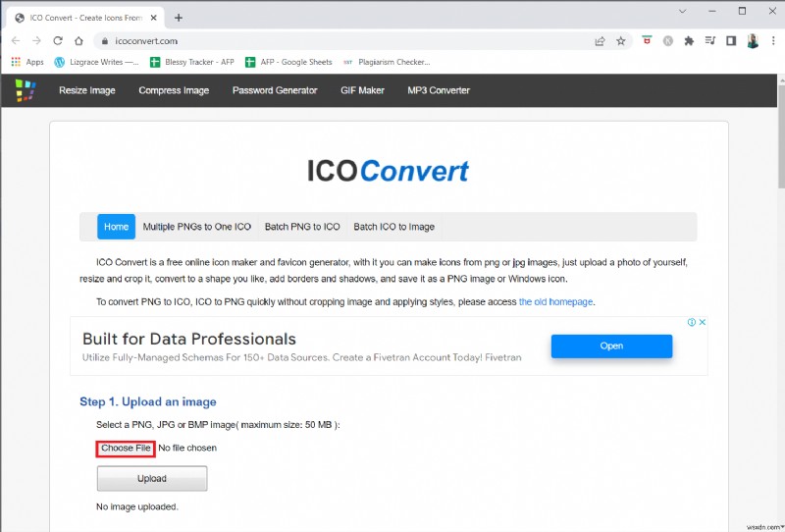Image resolution: width=785 pixels, height=532 pixels.
Task: Open the Chrome extensions puzzle icon
Action: pos(689,41)
